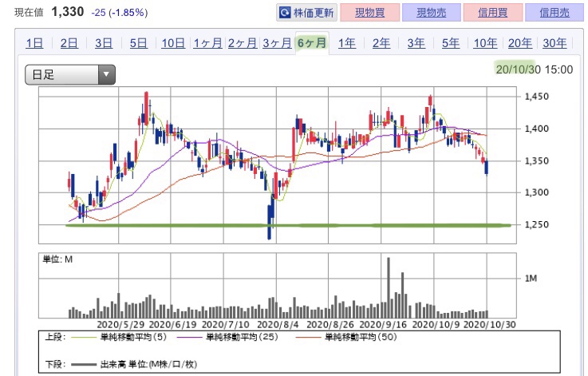Viewport: 588px width, 376px height.
Task: Click the 出来高 volume legend entry
Action: pos(134,364)
